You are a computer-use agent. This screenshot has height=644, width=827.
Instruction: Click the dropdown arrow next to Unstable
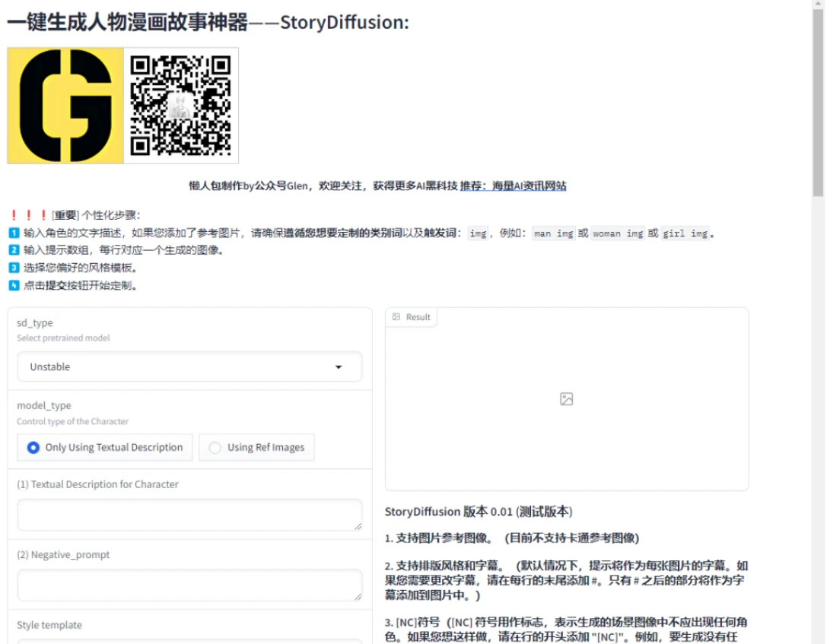[339, 366]
